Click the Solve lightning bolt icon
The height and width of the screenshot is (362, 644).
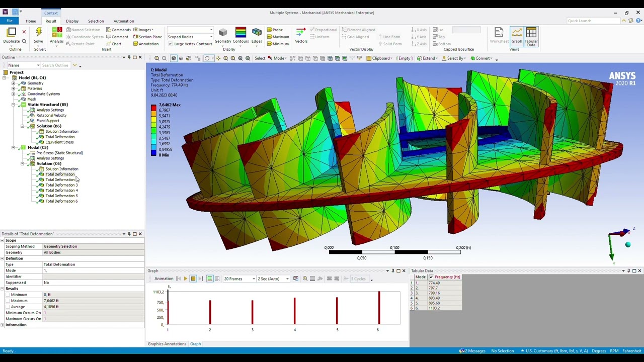[38, 33]
